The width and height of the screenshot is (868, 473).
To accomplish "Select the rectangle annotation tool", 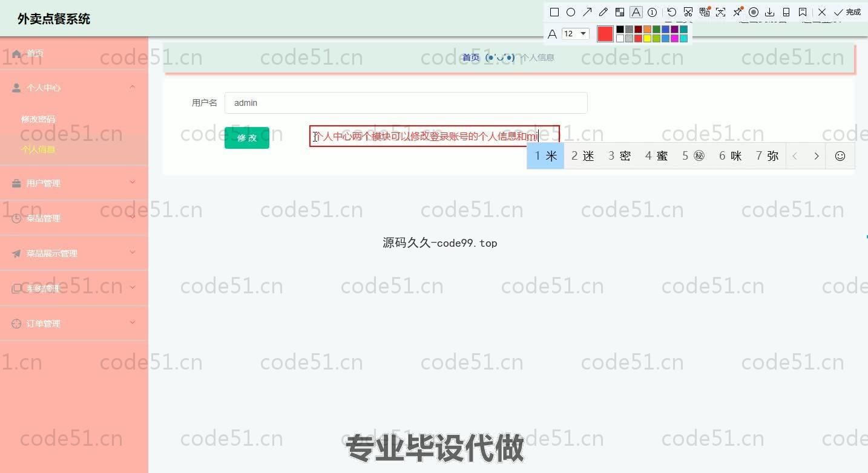I will tap(554, 12).
